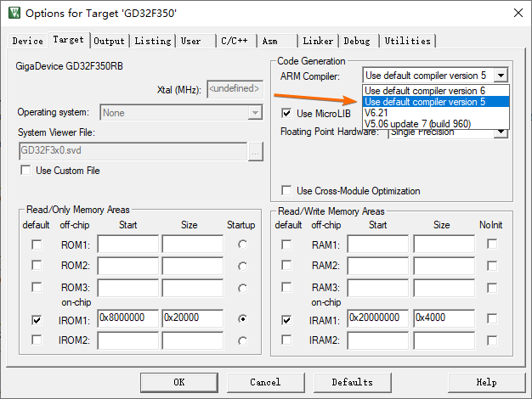Viewport: 532px width, 399px height.
Task: Click the OK button
Action: pyautogui.click(x=179, y=382)
